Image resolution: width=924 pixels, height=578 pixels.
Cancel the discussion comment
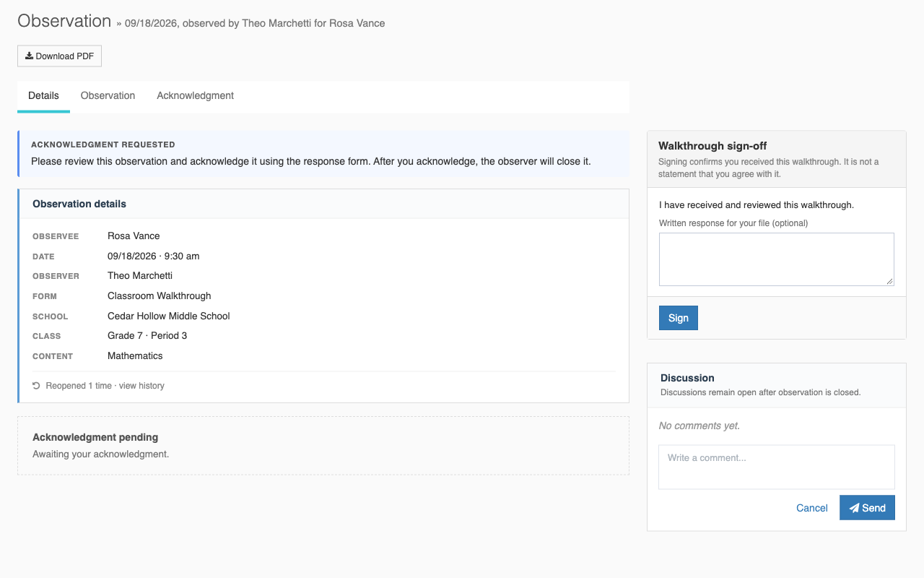coord(812,508)
